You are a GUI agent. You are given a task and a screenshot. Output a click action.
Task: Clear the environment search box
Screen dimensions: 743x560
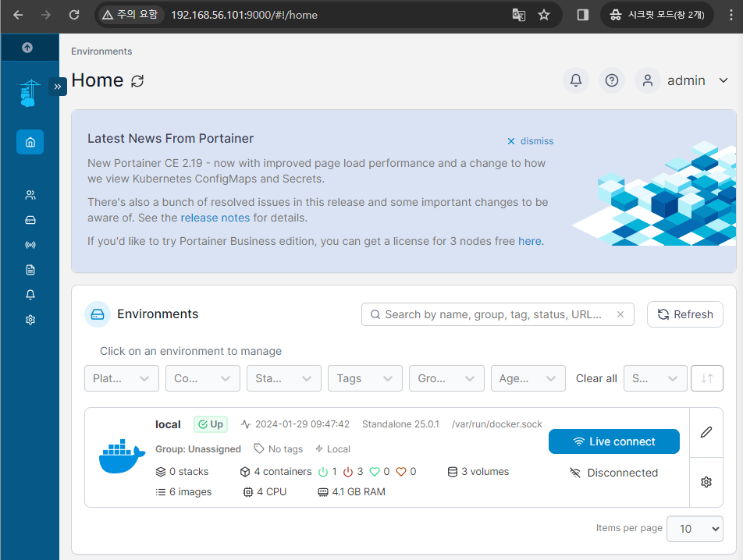[x=620, y=314]
